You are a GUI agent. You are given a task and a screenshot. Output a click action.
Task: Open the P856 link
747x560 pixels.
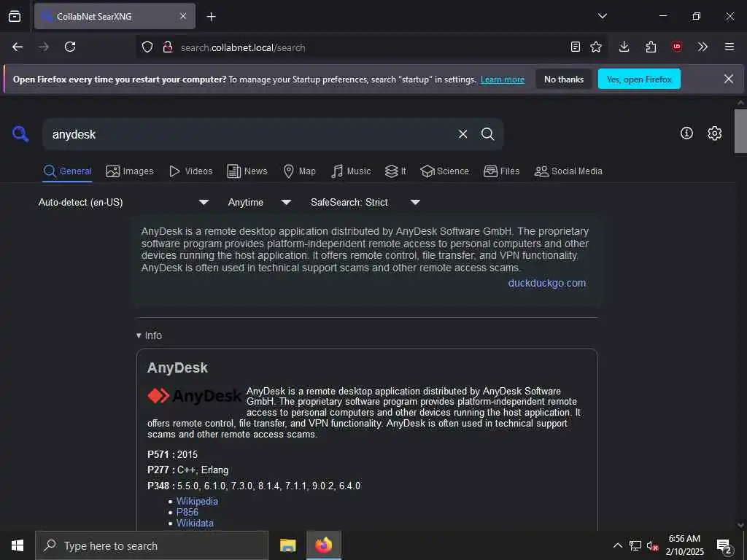(x=187, y=512)
